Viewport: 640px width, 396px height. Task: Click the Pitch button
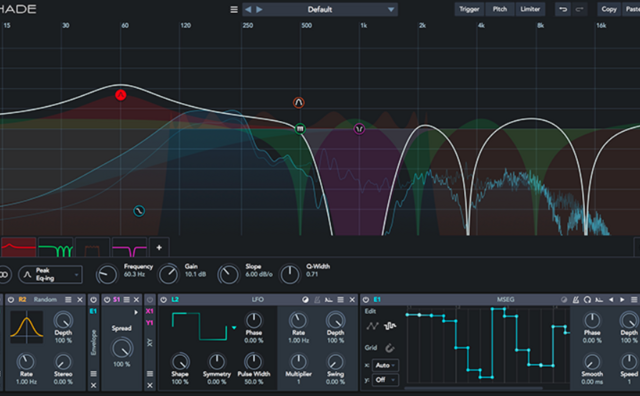tap(500, 9)
